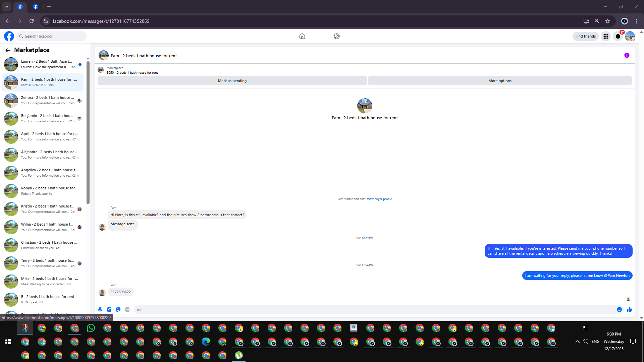Open the purple conversation information icon
Image resolution: width=644 pixels, height=362 pixels.
(x=627, y=56)
